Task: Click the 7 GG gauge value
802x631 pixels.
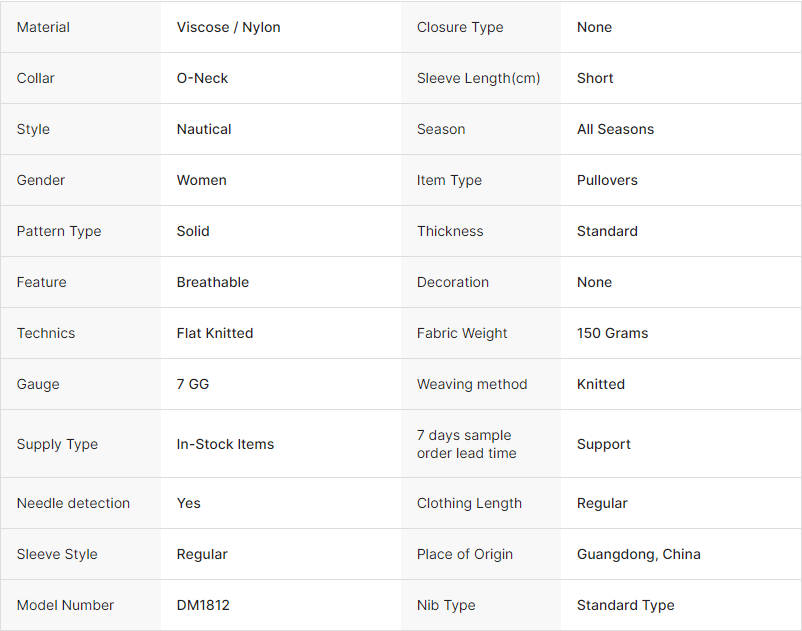Action: click(193, 384)
